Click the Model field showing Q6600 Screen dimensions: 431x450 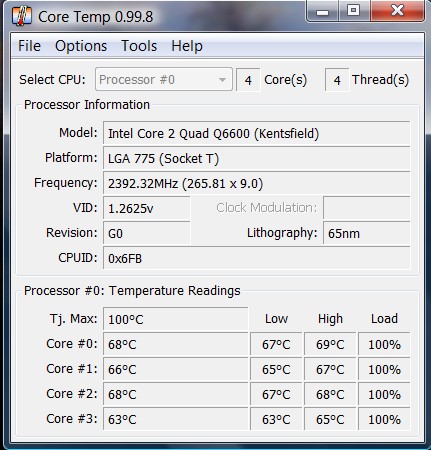(256, 133)
